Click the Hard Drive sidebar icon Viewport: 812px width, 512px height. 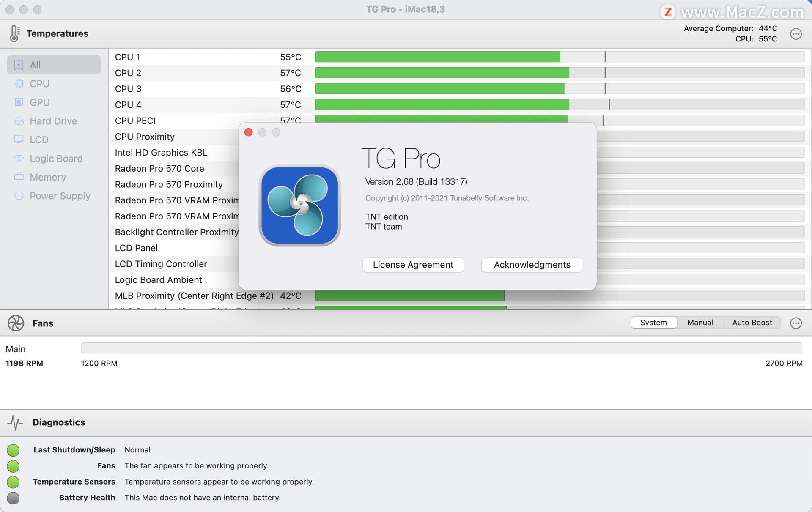[19, 121]
